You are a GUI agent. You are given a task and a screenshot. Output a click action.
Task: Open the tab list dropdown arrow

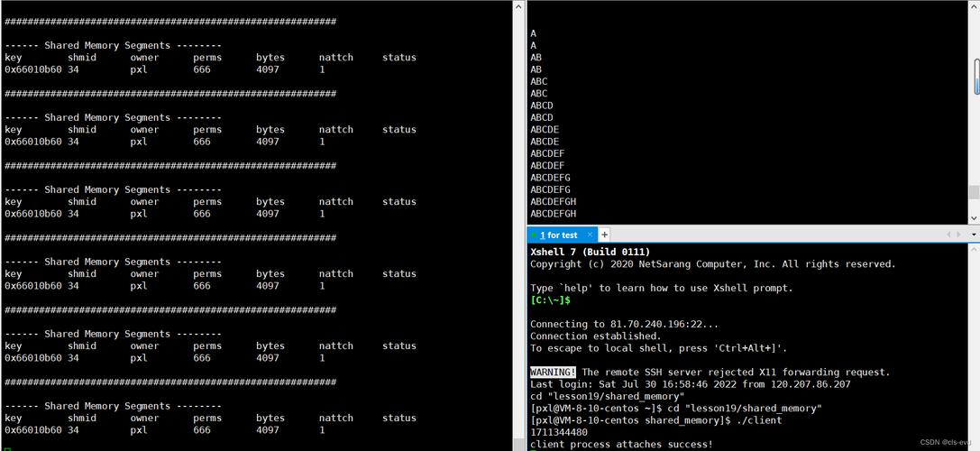[x=975, y=235]
